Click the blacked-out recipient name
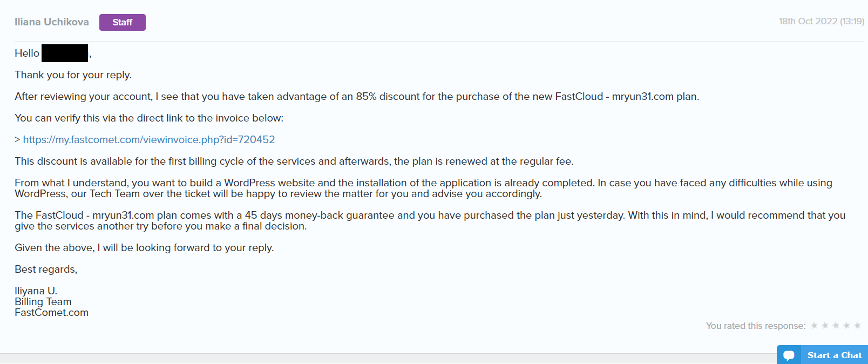 (65, 53)
